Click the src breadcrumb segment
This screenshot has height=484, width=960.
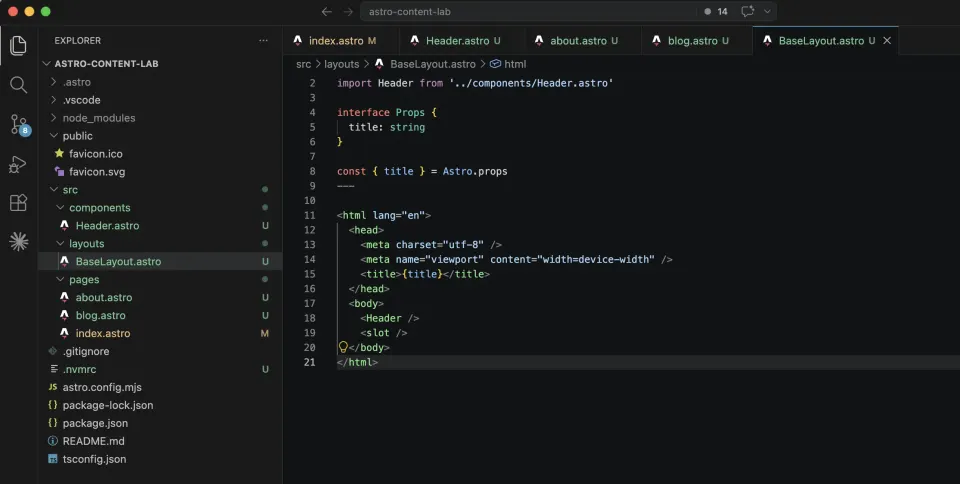tap(303, 64)
